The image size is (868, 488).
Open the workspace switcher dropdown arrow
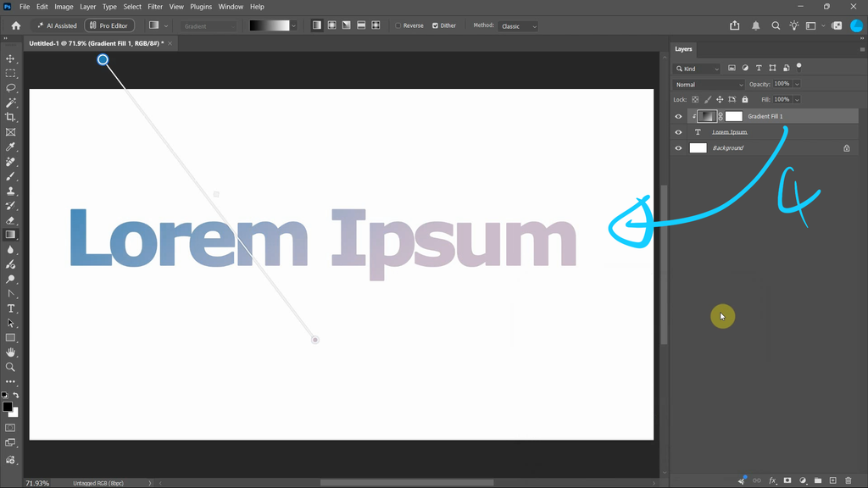point(823,26)
